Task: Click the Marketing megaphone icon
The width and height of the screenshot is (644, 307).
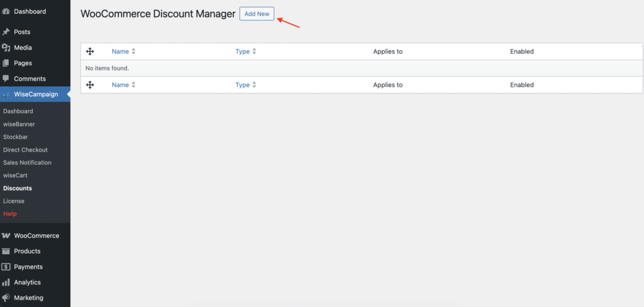Action: 6,298
